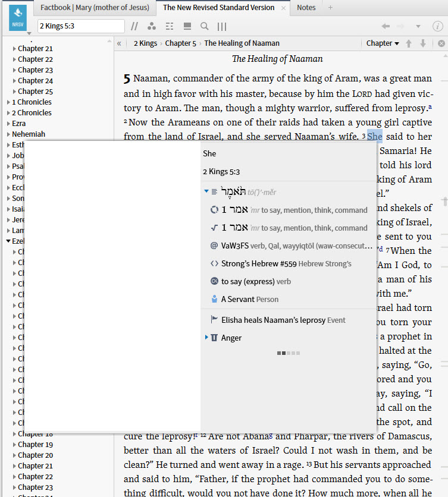Collapse the expanded Ezekiel book node
This screenshot has height=497, width=448.
coord(8,241)
